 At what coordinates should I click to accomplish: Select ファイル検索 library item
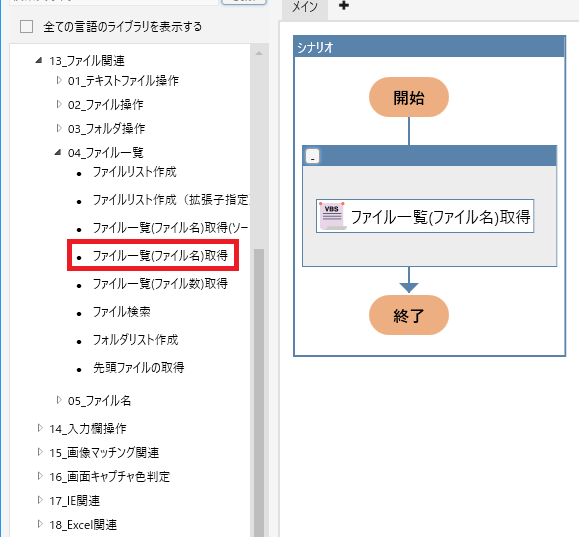point(121,312)
